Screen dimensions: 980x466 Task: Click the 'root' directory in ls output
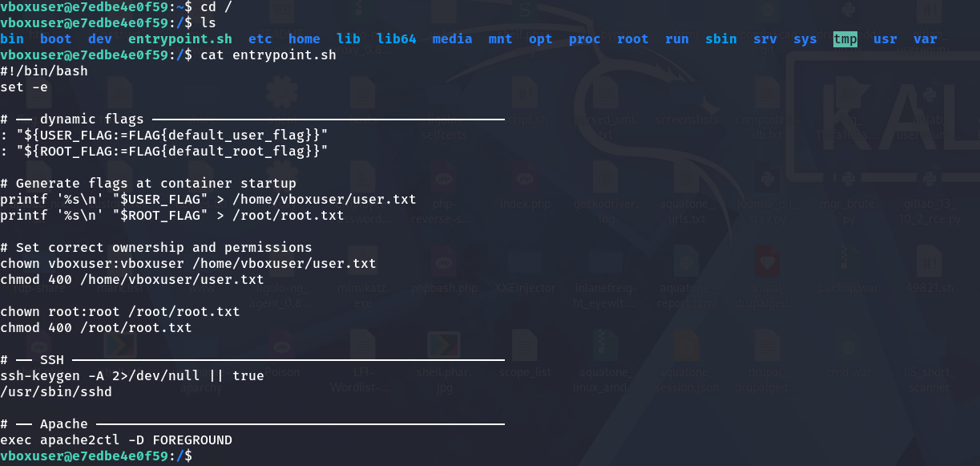tap(633, 38)
